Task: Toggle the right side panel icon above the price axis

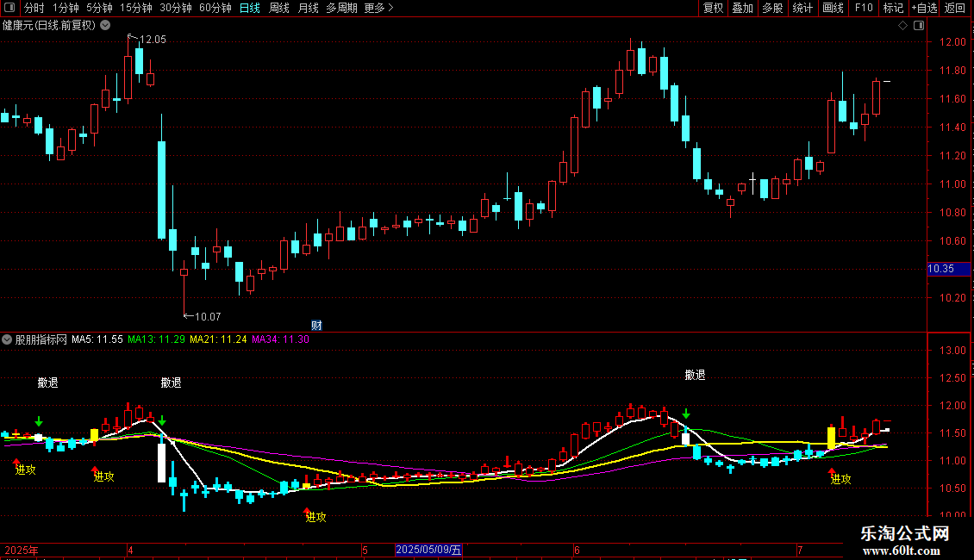Action: (919, 26)
